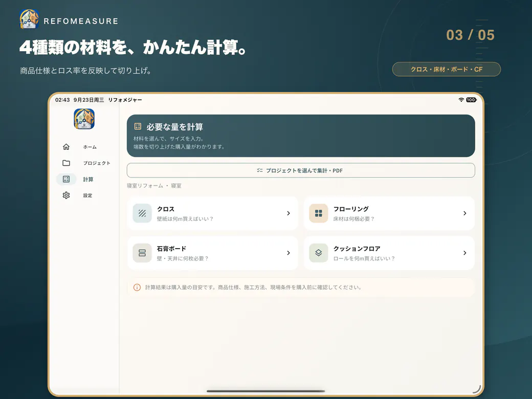Viewport: 532px width, 399px height.
Task: Click the project folder icon in sidebar
Action: click(x=66, y=163)
